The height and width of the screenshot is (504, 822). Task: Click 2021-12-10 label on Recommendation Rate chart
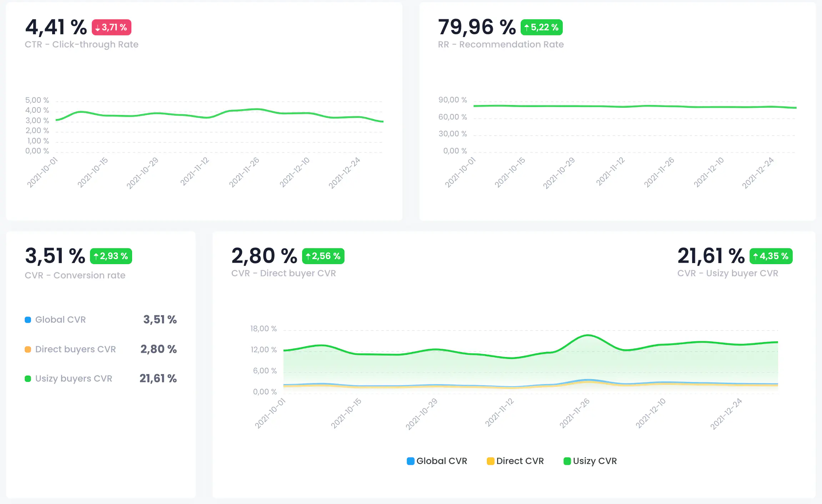click(709, 172)
